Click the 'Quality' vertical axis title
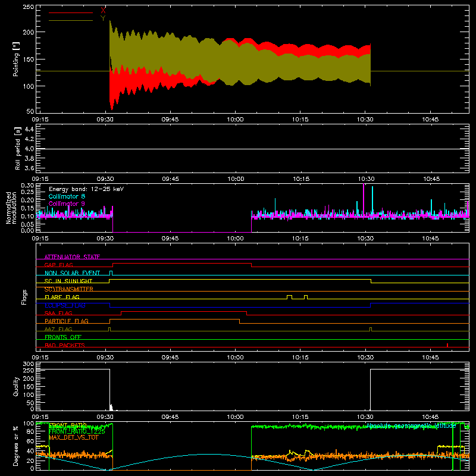The width and height of the screenshot is (476, 476). coord(16,386)
